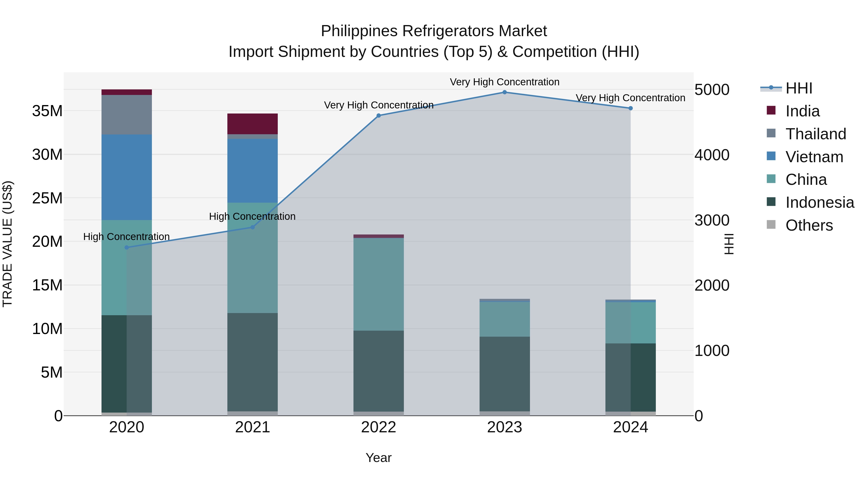Click the 2022 China bar segment
Viewport: 868px width, 488px height.
tap(378, 284)
